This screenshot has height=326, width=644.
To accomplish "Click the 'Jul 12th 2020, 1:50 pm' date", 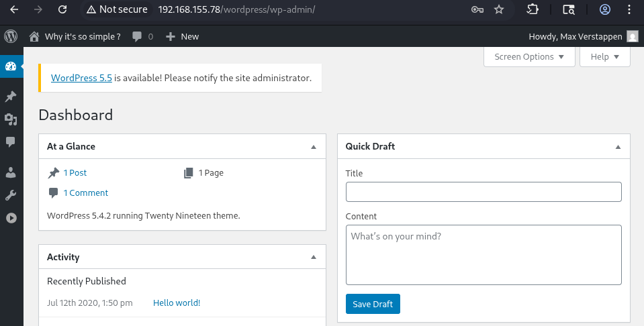I will pyautogui.click(x=90, y=303).
